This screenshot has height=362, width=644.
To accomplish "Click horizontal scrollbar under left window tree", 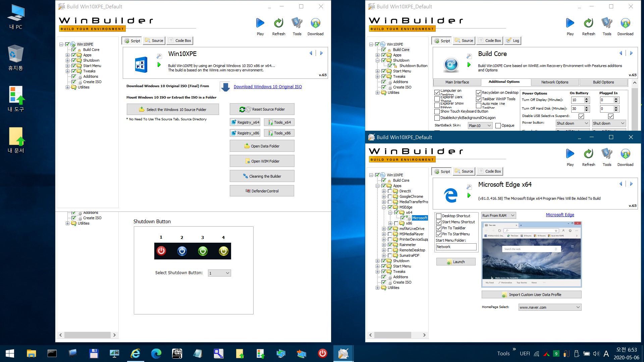I will click(88, 335).
